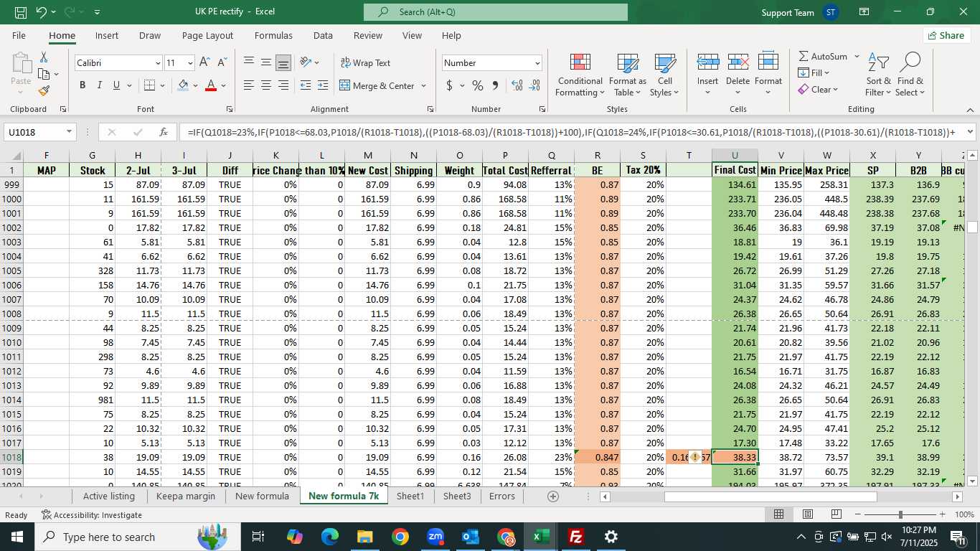Click the Insert Function fx icon
Screen dimensions: 980x551
[163, 132]
